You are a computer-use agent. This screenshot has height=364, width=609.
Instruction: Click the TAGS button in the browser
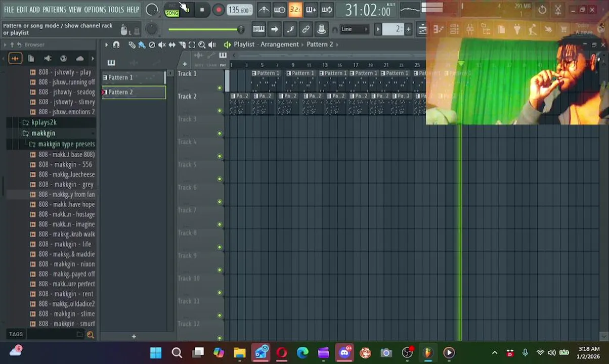16,334
